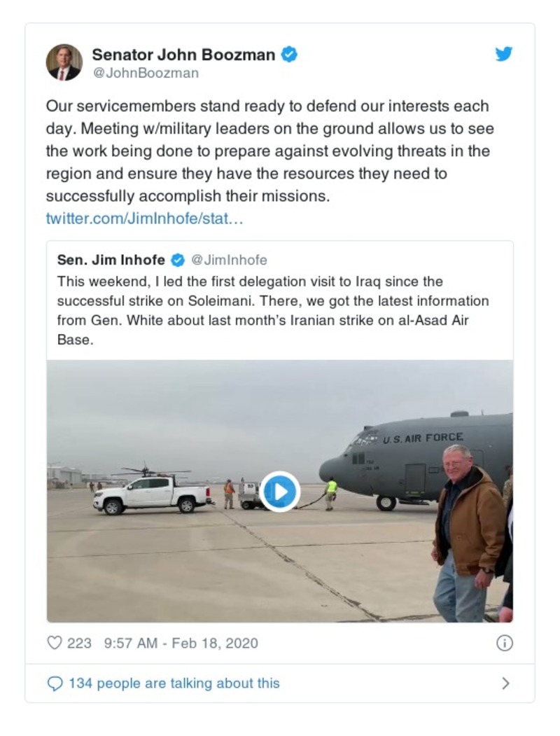Play the embedded video
The image size is (560, 736).
(280, 491)
